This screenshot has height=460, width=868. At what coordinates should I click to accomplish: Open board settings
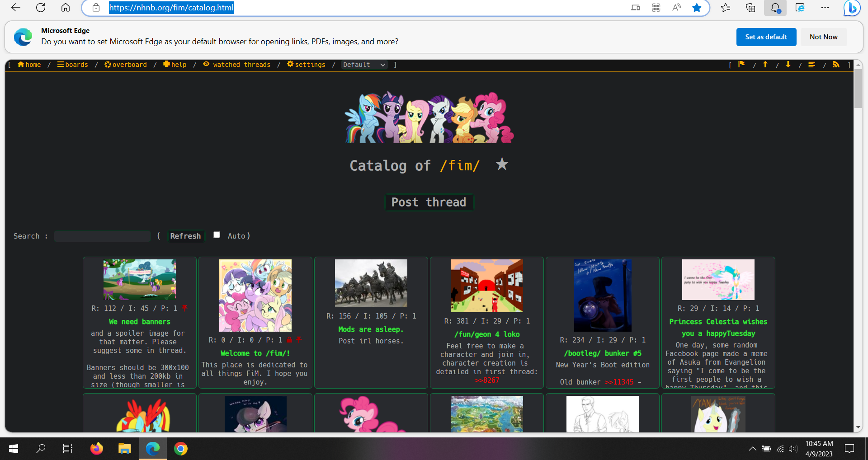click(306, 65)
